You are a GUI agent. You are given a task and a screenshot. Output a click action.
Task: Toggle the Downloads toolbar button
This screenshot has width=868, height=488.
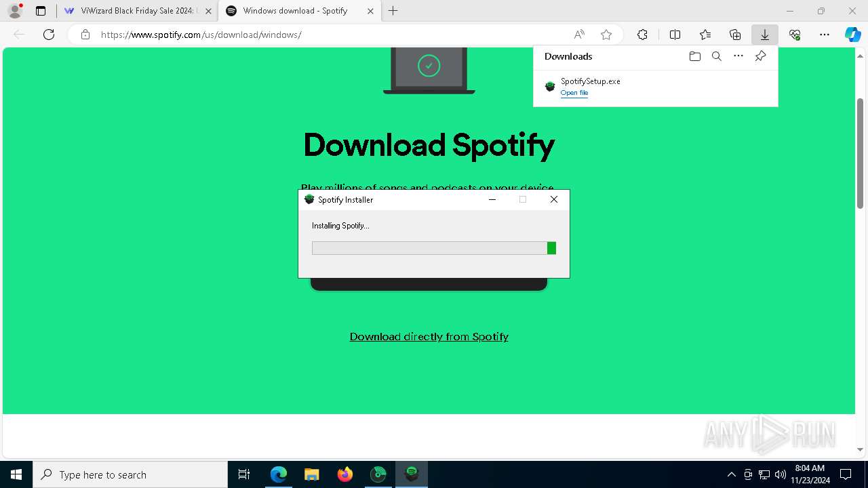764,35
